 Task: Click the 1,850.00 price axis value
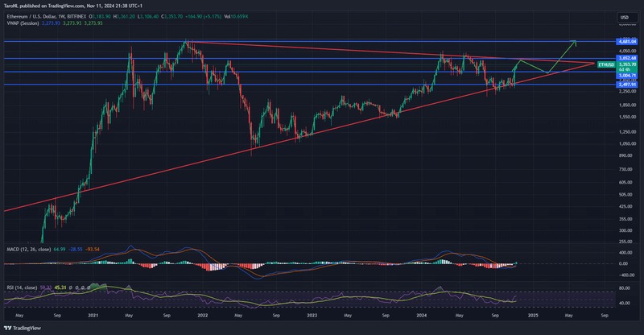pos(628,105)
